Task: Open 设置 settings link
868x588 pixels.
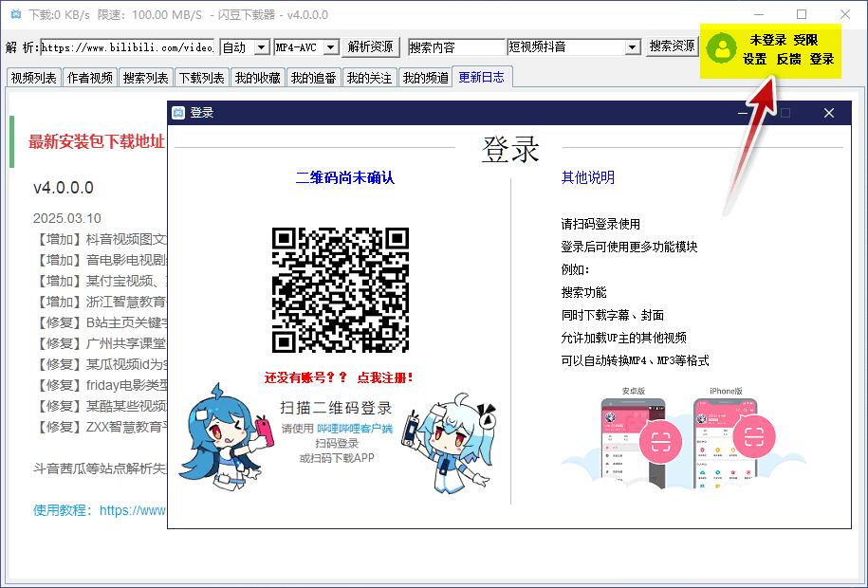Action: pyautogui.click(x=755, y=59)
